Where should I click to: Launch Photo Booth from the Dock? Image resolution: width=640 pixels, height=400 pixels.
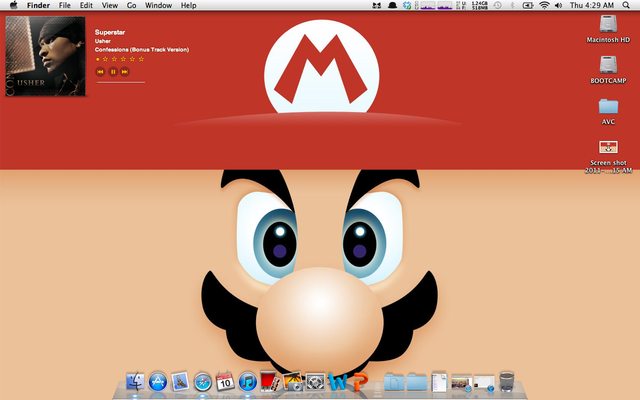pos(270,382)
